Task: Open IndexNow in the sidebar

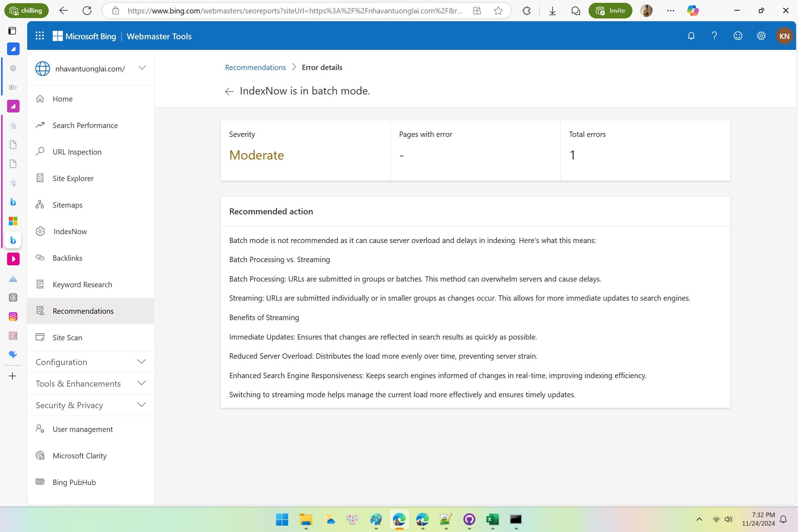Action: 91,231
